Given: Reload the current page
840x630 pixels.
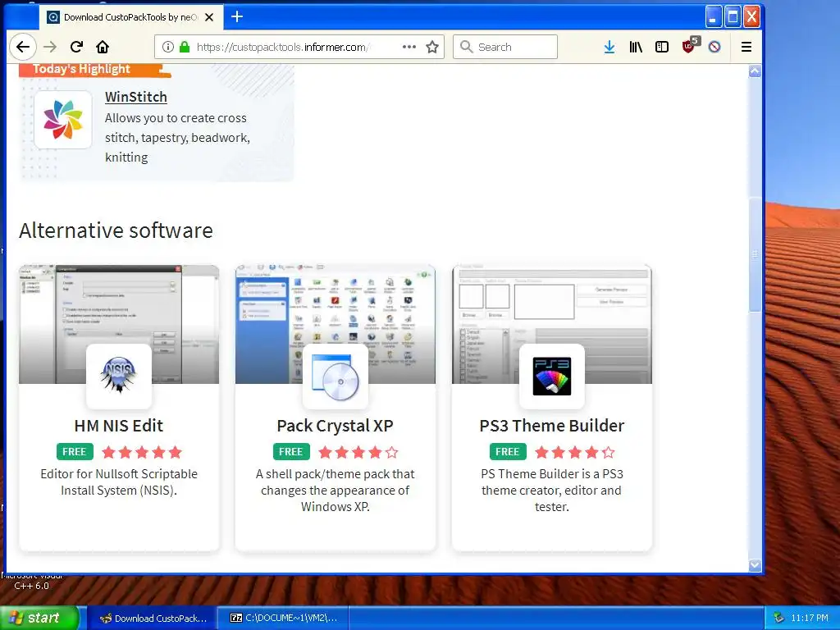Looking at the screenshot, I should click(76, 47).
